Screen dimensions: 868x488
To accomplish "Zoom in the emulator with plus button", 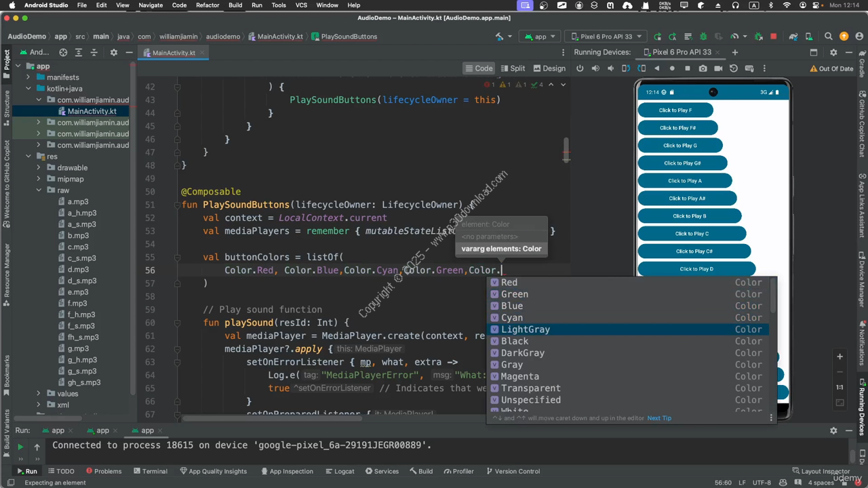I will tap(840, 357).
